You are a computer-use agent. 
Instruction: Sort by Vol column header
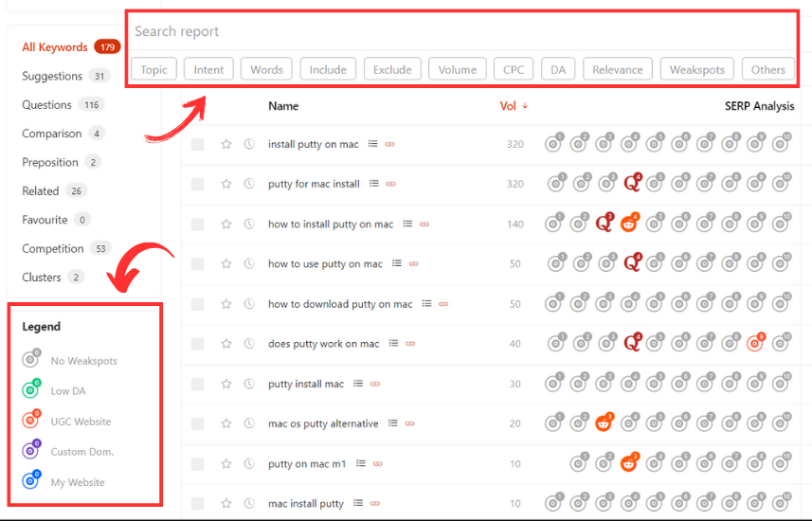[x=514, y=106]
